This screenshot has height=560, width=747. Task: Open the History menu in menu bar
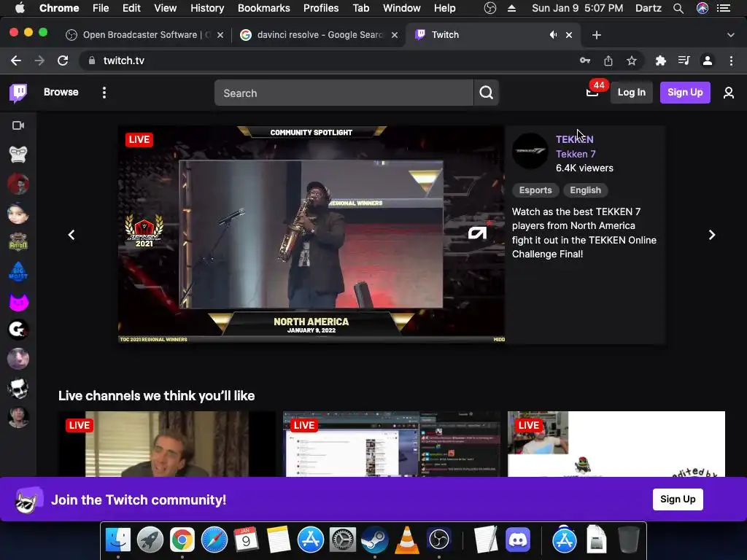pyautogui.click(x=207, y=8)
